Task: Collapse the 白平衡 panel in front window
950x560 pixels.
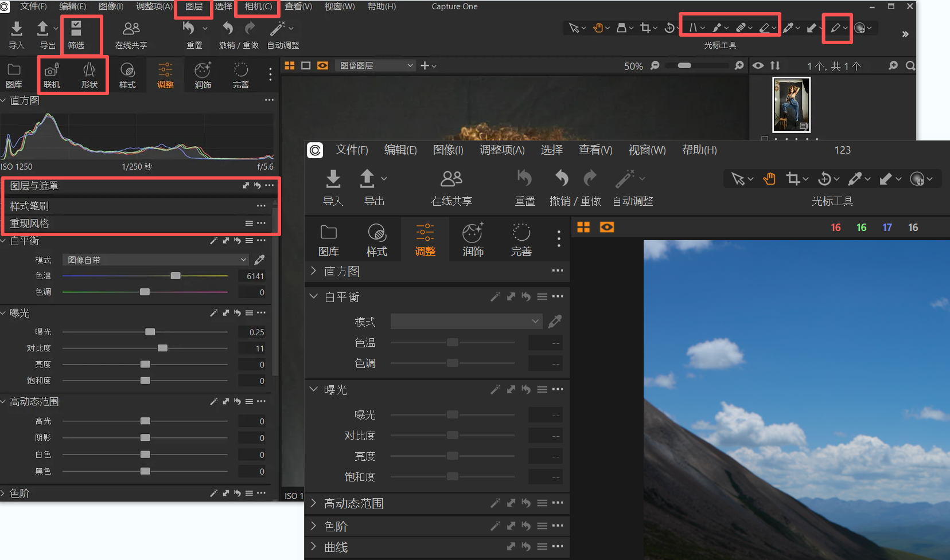Action: (314, 296)
